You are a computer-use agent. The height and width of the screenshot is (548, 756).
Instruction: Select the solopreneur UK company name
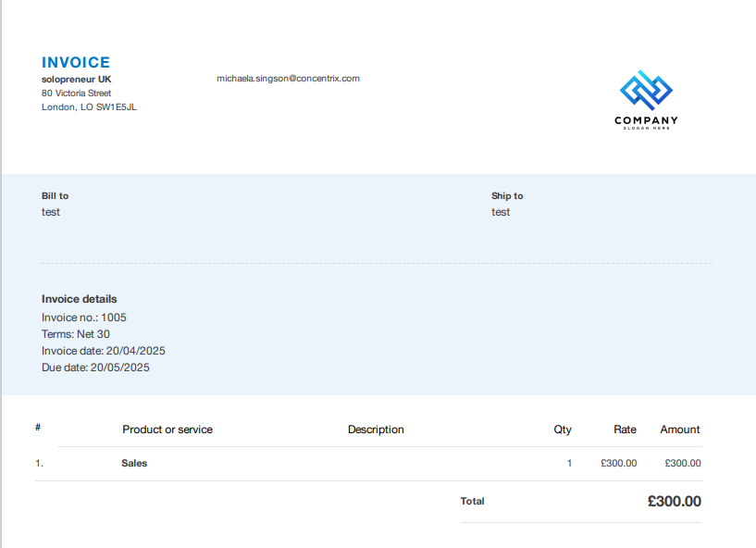click(76, 79)
